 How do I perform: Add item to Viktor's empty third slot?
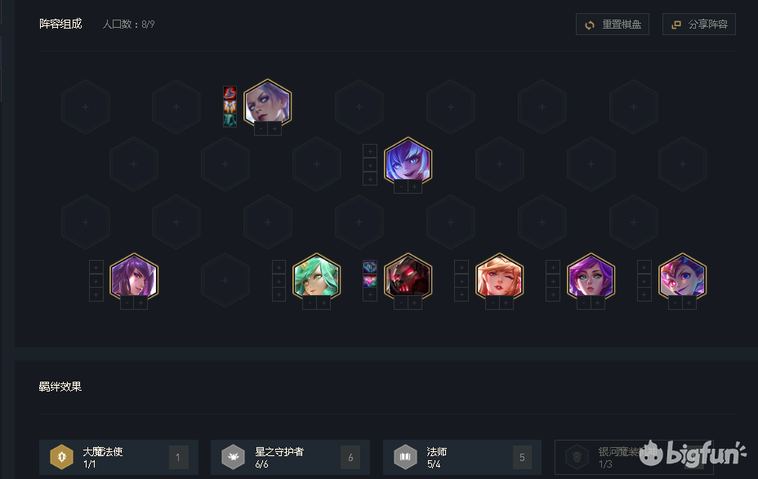click(x=370, y=294)
